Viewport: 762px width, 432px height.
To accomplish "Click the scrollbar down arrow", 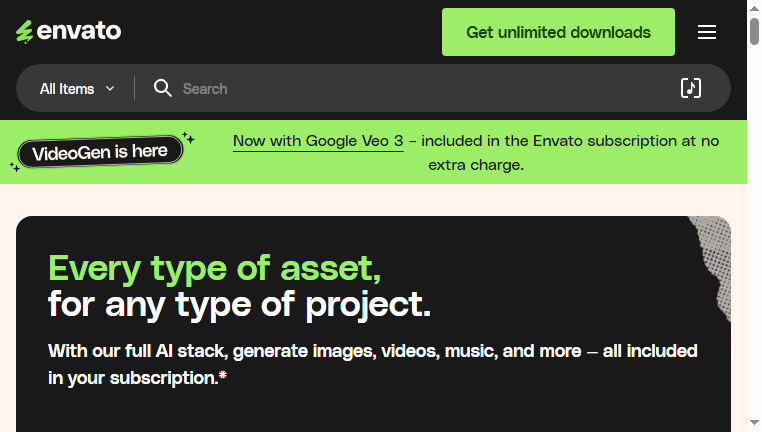I will tap(754, 422).
